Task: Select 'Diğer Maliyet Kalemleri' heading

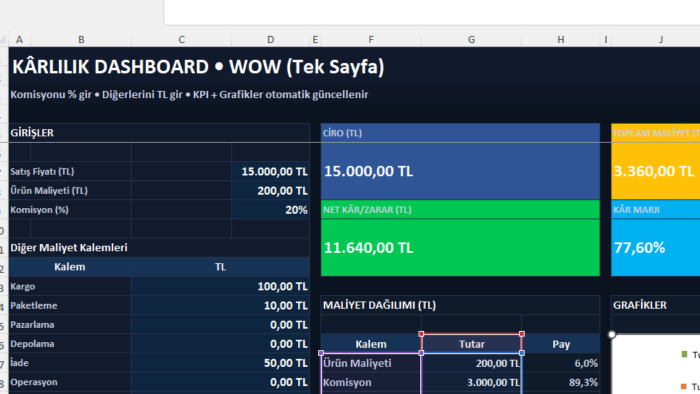Action: [x=69, y=248]
